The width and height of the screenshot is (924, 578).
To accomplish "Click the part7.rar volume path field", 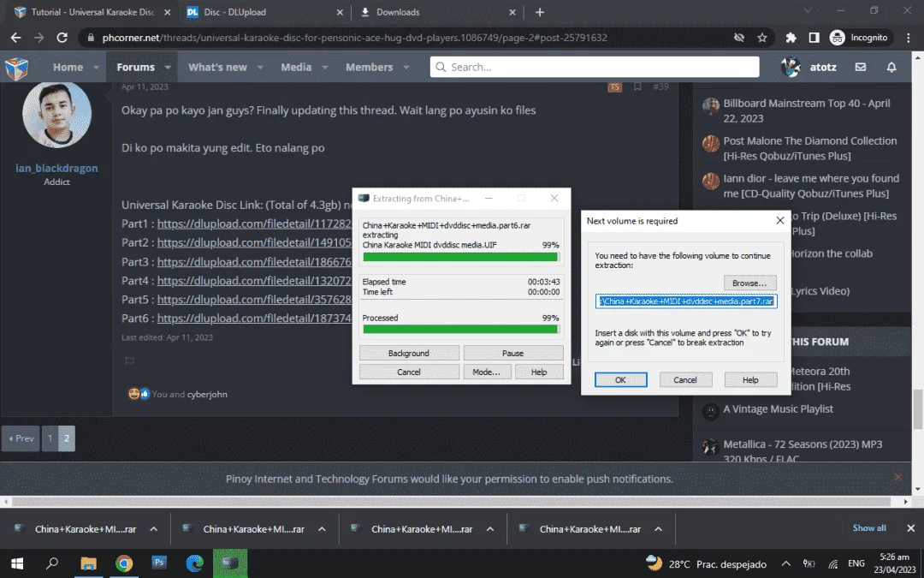I will point(686,301).
